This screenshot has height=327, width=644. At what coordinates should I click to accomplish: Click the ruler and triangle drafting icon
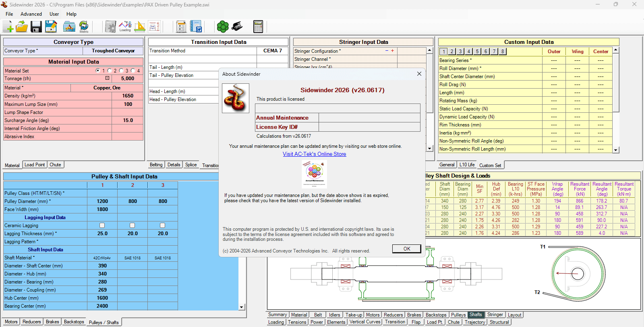[x=140, y=27]
